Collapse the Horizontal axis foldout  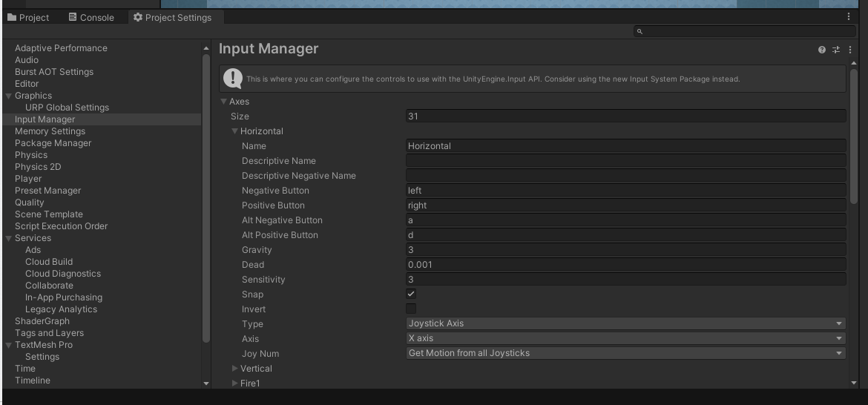(234, 131)
